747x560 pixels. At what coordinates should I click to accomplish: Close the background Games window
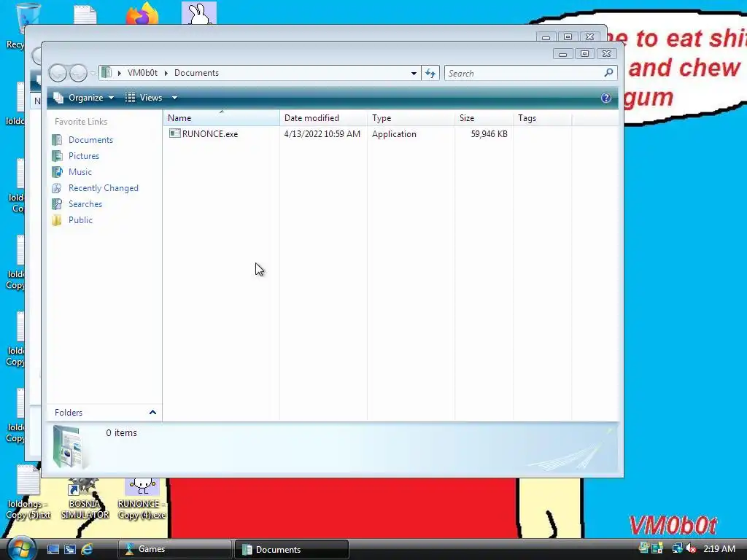point(589,36)
